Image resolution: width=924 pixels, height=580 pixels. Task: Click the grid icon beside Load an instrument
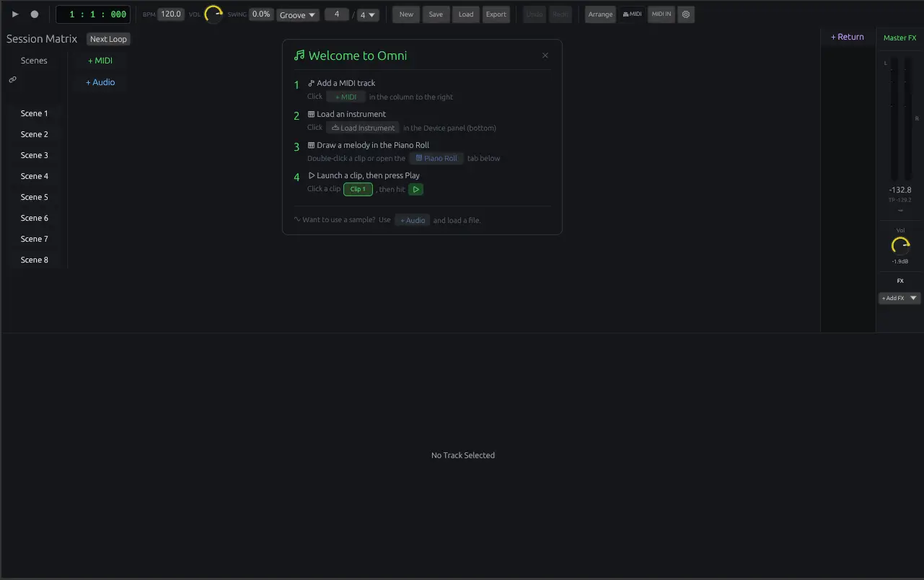tap(312, 114)
